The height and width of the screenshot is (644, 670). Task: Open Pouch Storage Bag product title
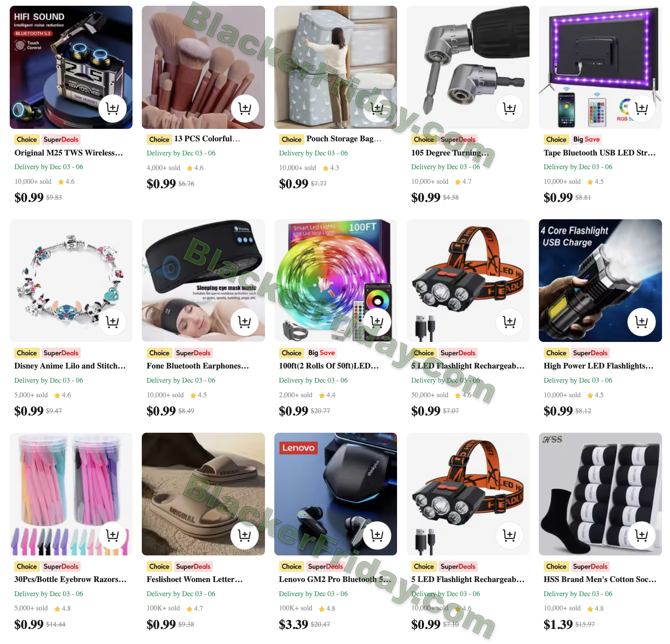coord(344,139)
